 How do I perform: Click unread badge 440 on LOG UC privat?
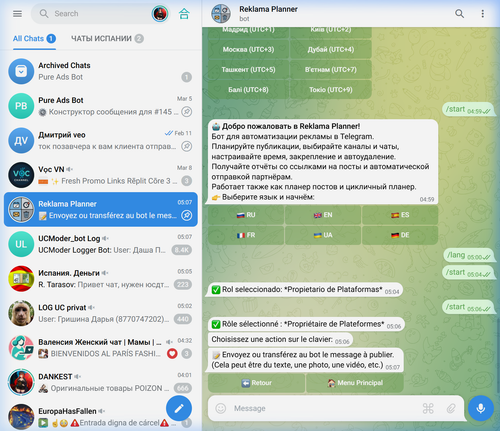[183, 319]
